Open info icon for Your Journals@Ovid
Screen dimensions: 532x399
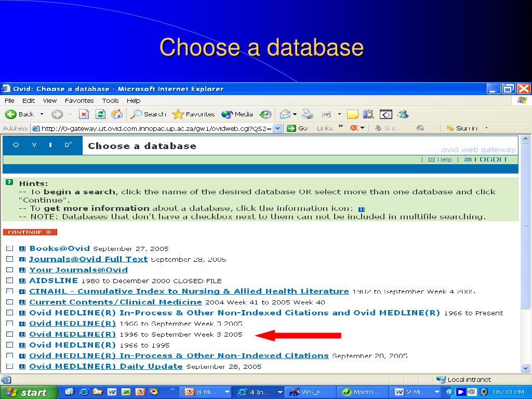pyautogui.click(x=22, y=270)
